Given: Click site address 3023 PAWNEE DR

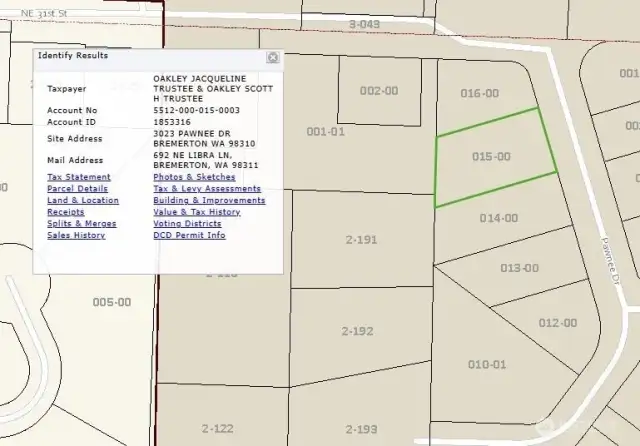Looking at the screenshot, I should click(x=192, y=133).
